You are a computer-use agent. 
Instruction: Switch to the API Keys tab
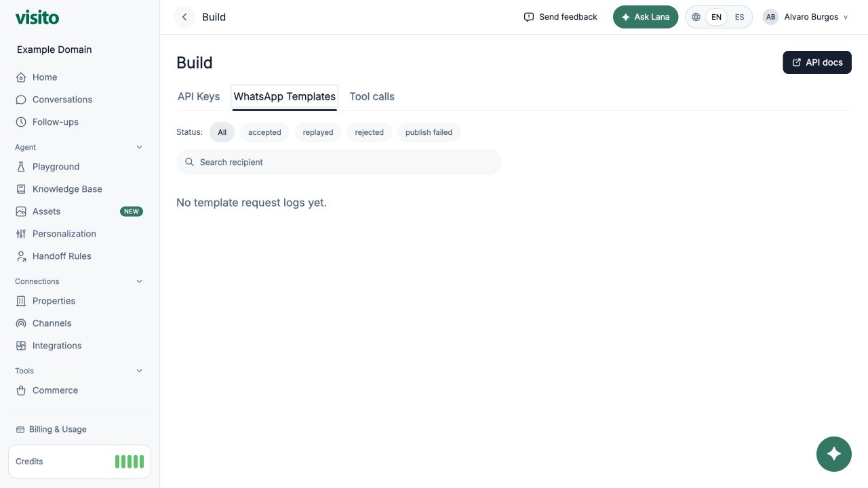point(199,96)
